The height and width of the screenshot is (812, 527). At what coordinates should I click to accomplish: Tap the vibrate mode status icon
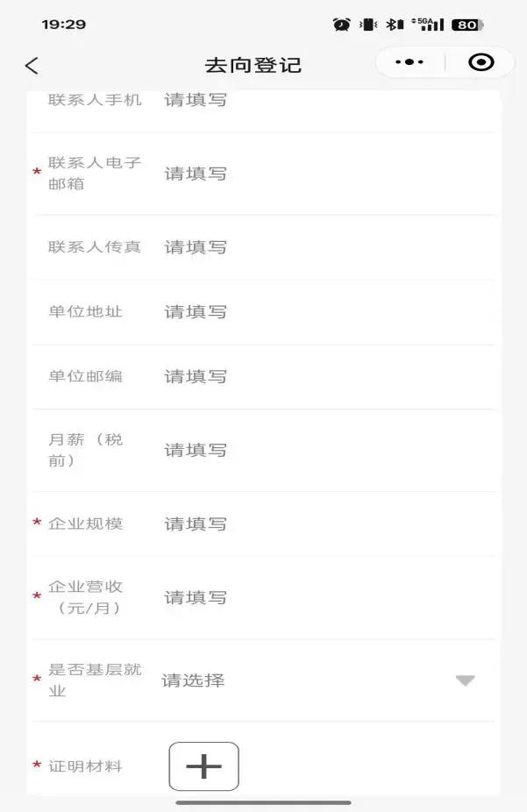[x=368, y=25]
